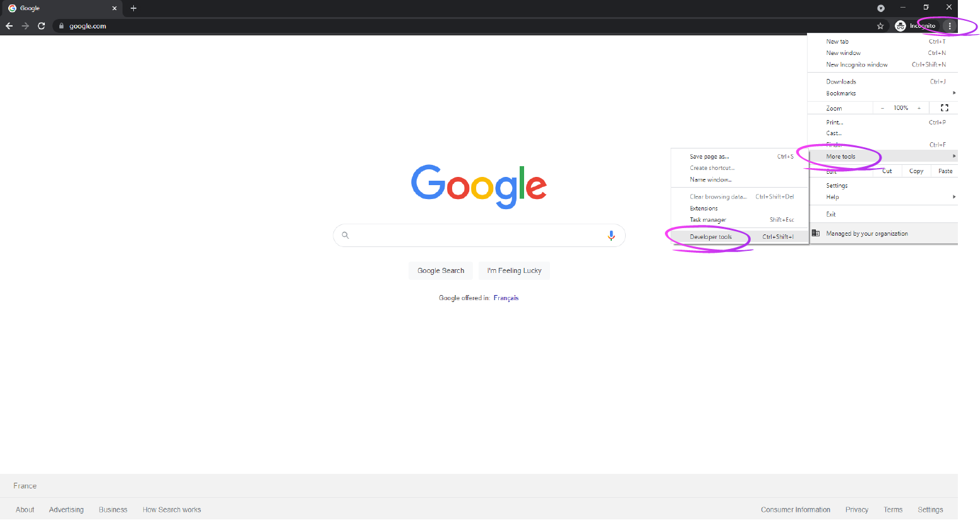Image resolution: width=980 pixels, height=520 pixels.
Task: Expand the Bookmarks submenu
Action: [x=883, y=93]
